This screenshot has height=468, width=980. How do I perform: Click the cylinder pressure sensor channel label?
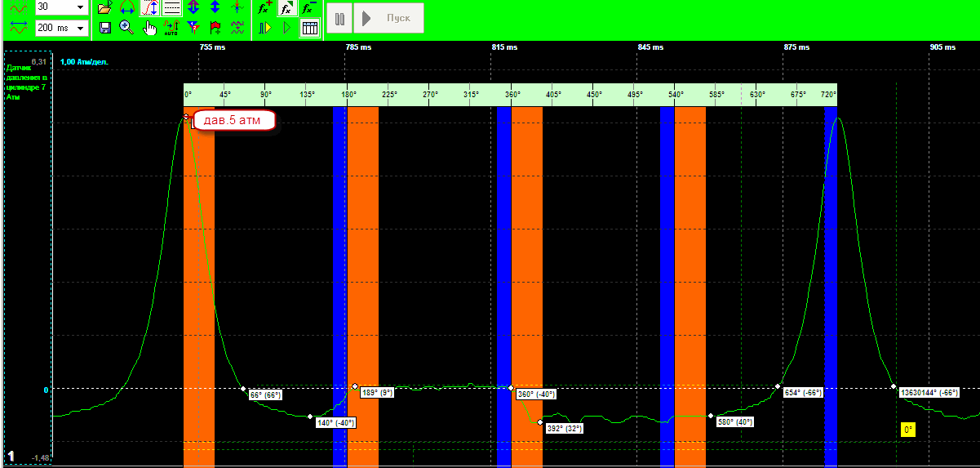26,82
